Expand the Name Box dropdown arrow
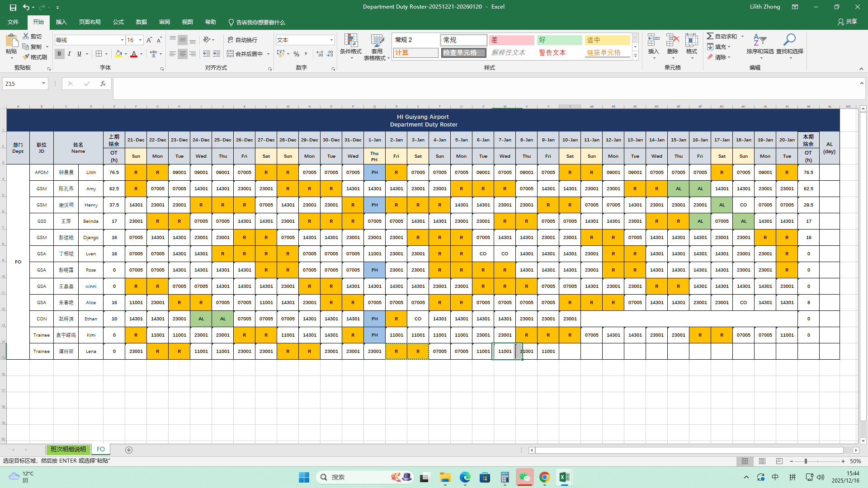Viewport: 868px width, 488px height. [43, 84]
